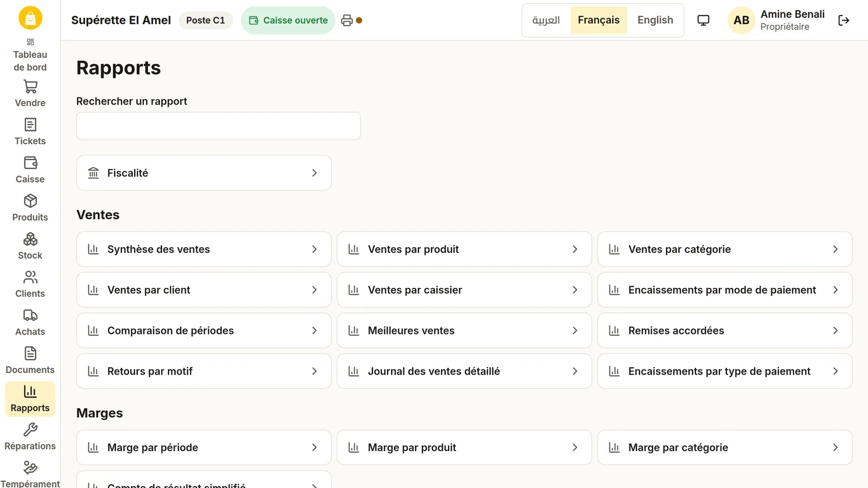Open Marge par produit report
868x488 pixels.
(x=464, y=447)
